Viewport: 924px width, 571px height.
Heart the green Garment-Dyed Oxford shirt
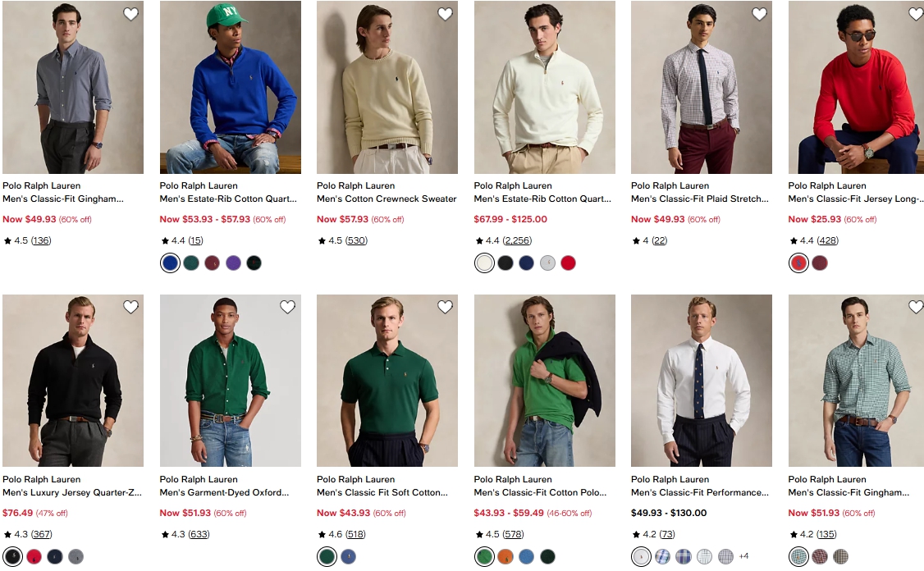click(x=287, y=307)
